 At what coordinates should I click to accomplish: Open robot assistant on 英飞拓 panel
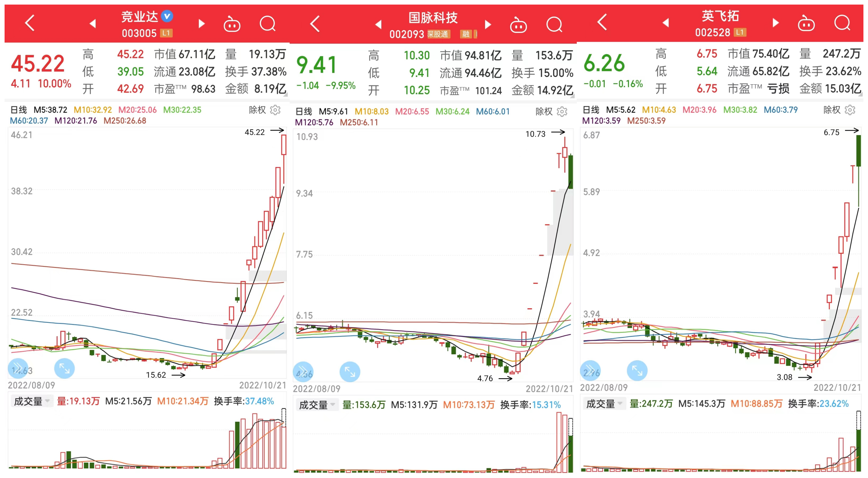pyautogui.click(x=806, y=23)
